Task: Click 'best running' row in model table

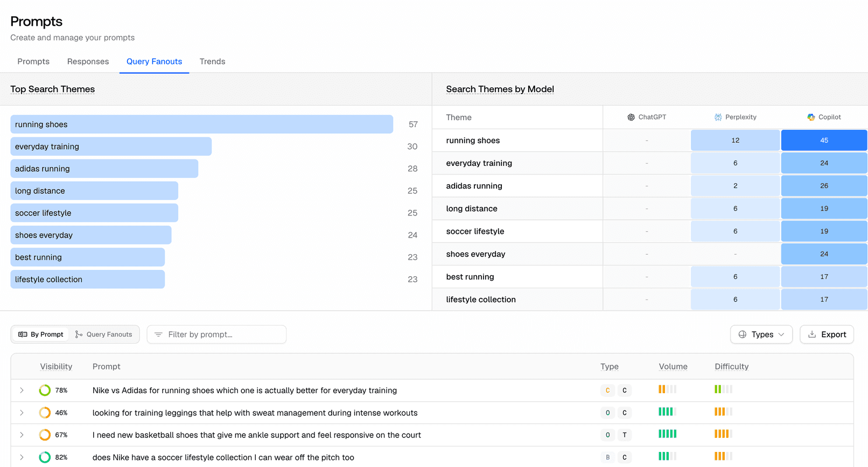Action: click(650, 277)
